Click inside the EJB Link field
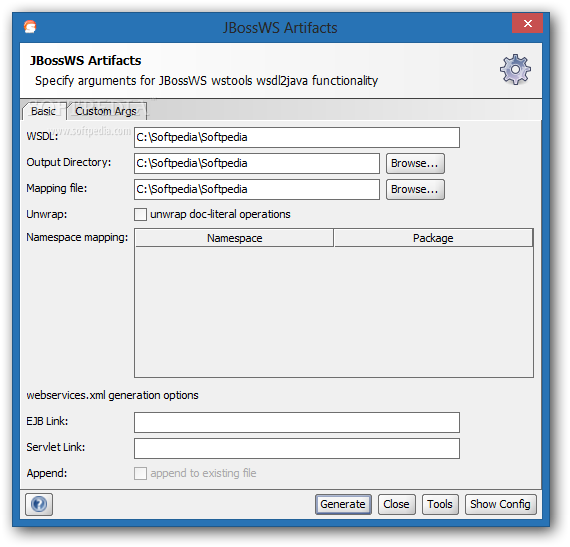570x547 pixels. [x=297, y=422]
